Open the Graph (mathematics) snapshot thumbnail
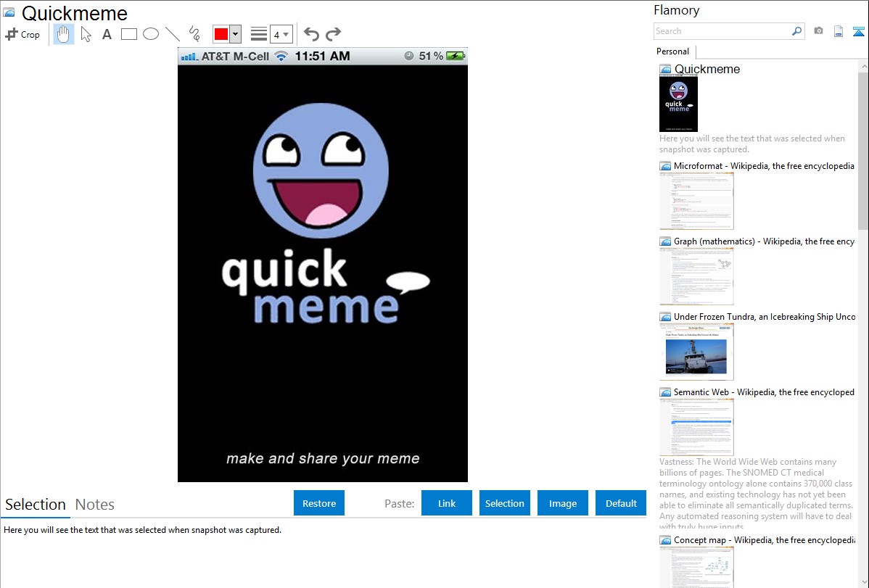This screenshot has height=588, width=869. 696,276
